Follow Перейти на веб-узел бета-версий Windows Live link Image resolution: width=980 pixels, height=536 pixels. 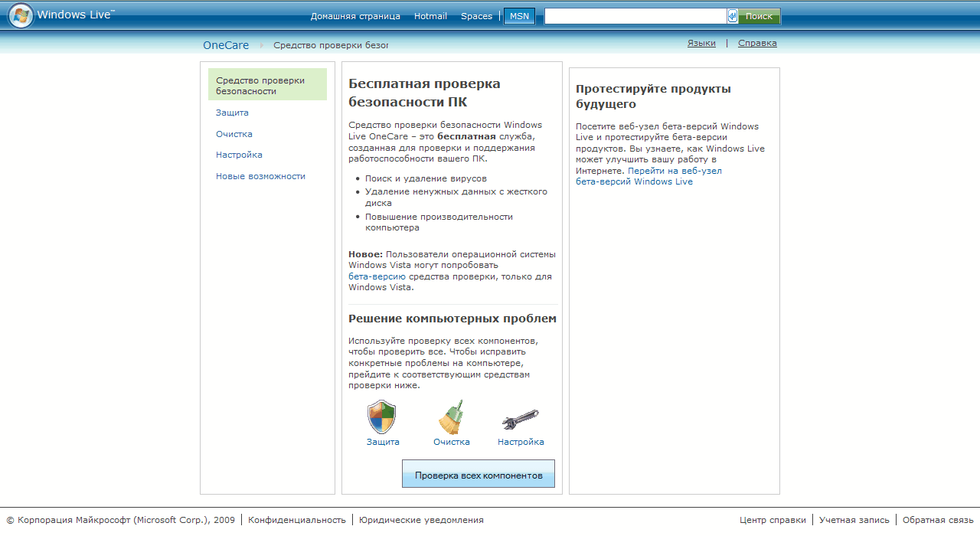[649, 176]
